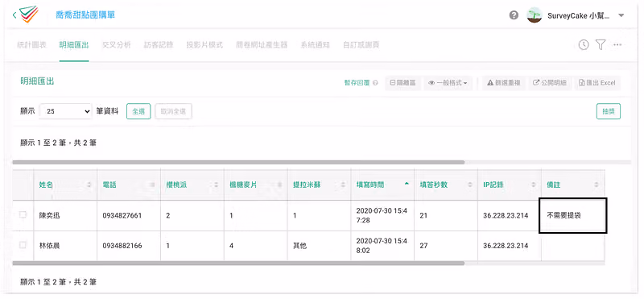
Task: Open the clock history icon
Action: (x=583, y=45)
